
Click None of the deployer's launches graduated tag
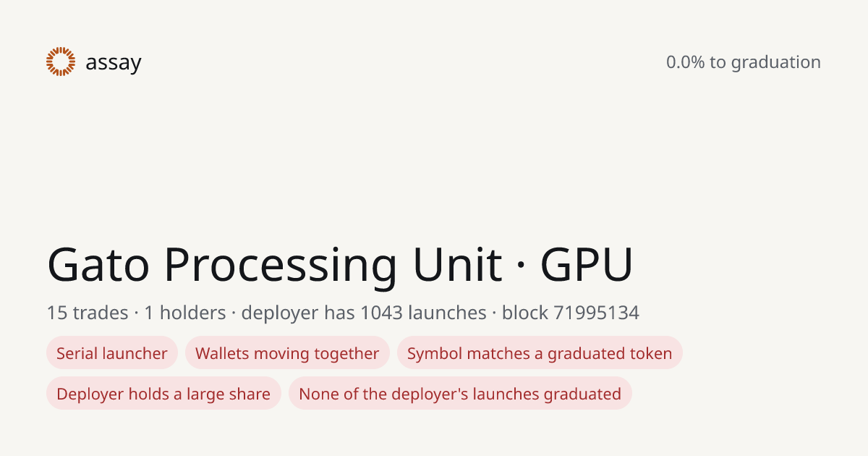pos(460,394)
